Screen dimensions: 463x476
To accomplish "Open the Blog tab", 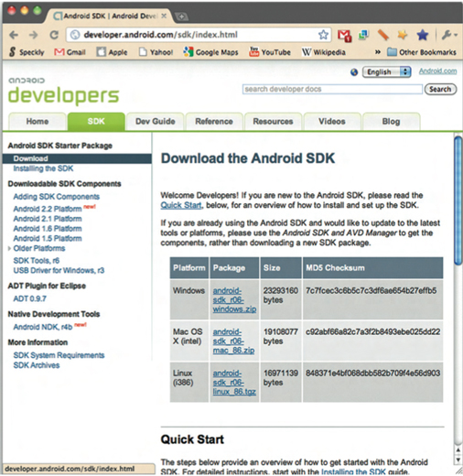I will (391, 122).
